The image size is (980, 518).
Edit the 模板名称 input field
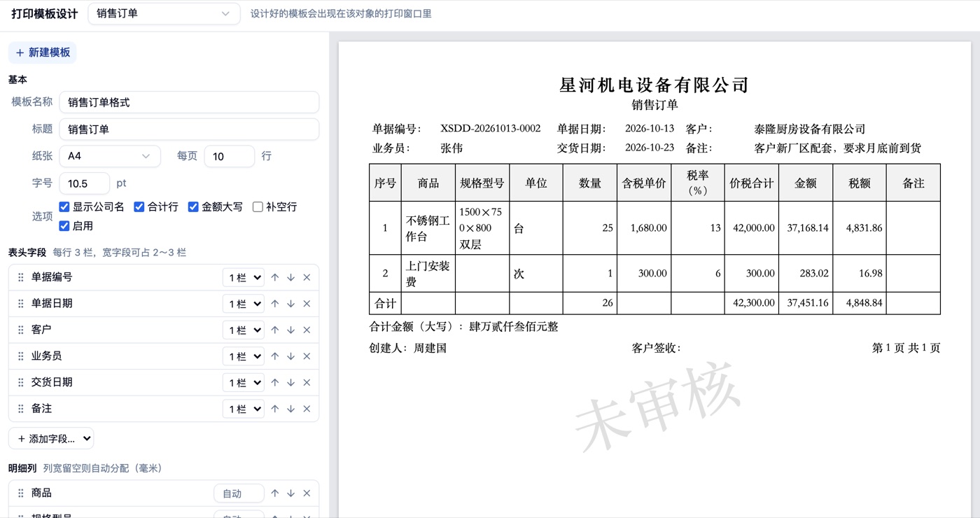(189, 102)
